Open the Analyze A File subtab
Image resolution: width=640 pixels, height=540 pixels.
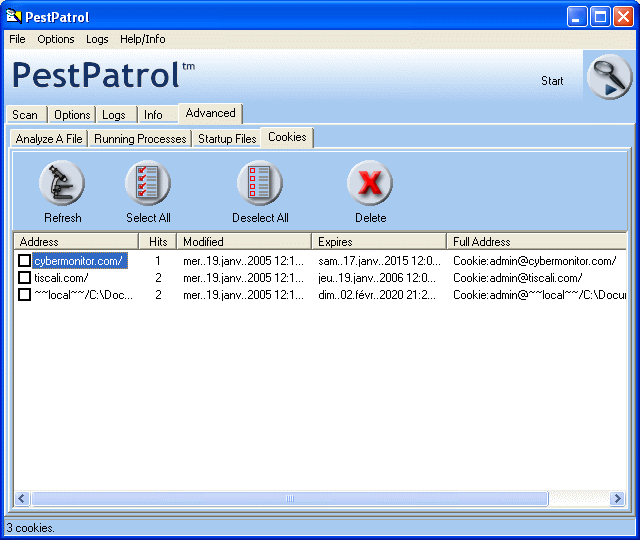(49, 139)
